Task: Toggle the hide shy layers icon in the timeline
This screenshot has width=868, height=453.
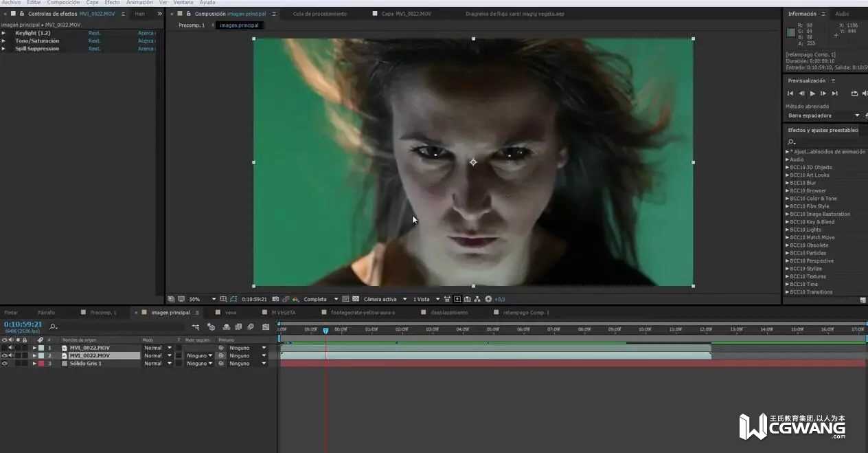Action: 226,327
